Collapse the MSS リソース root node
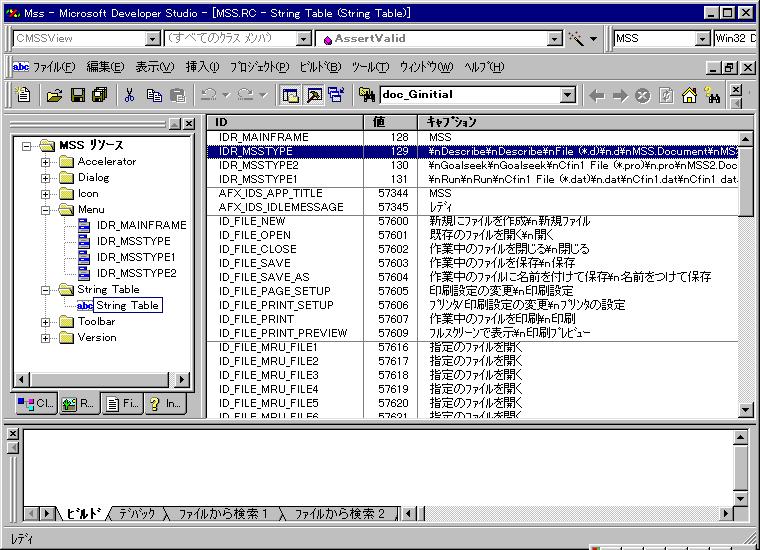 pos(27,146)
